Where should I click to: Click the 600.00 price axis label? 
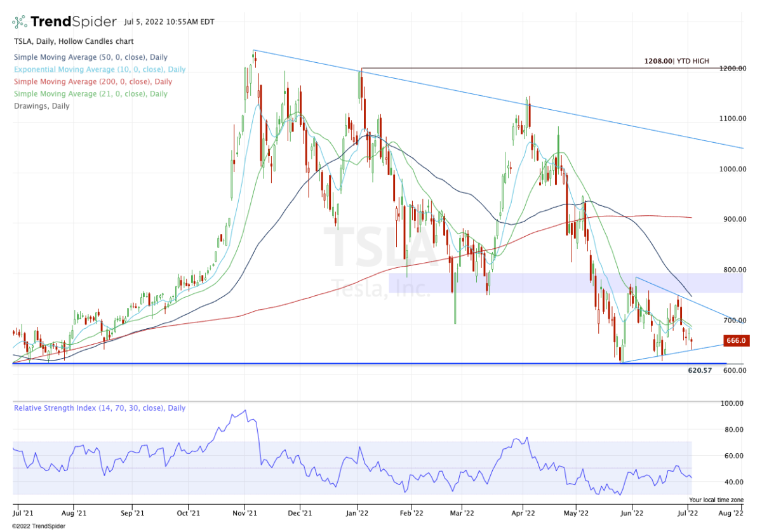[x=735, y=370]
